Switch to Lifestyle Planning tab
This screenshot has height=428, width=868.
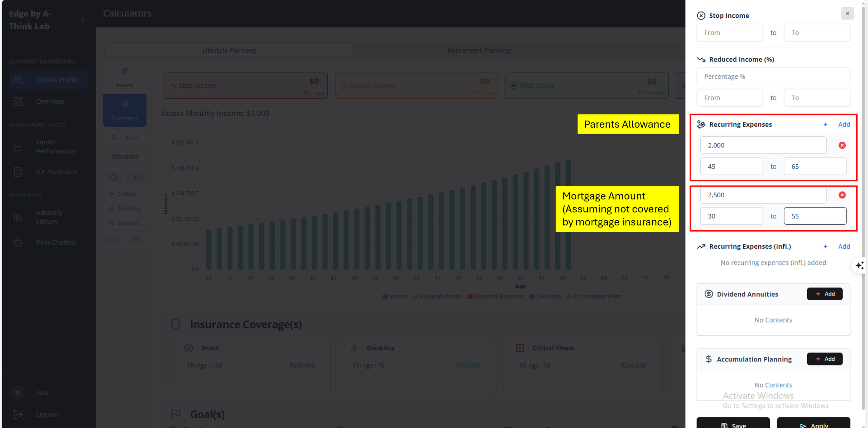(229, 50)
